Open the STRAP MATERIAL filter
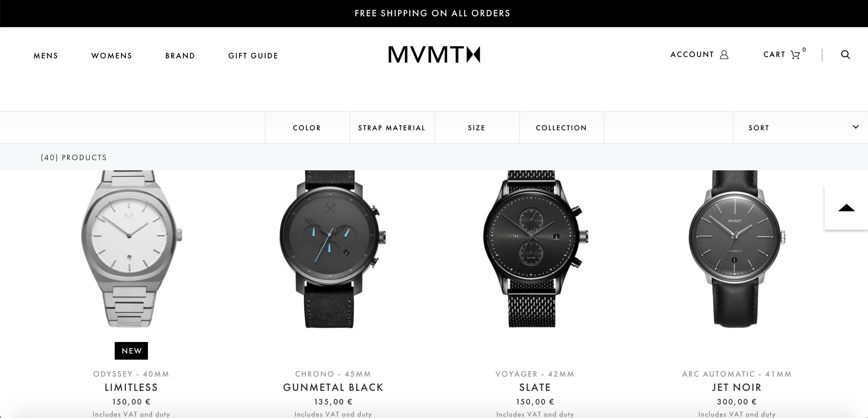868x418 pixels. click(392, 128)
